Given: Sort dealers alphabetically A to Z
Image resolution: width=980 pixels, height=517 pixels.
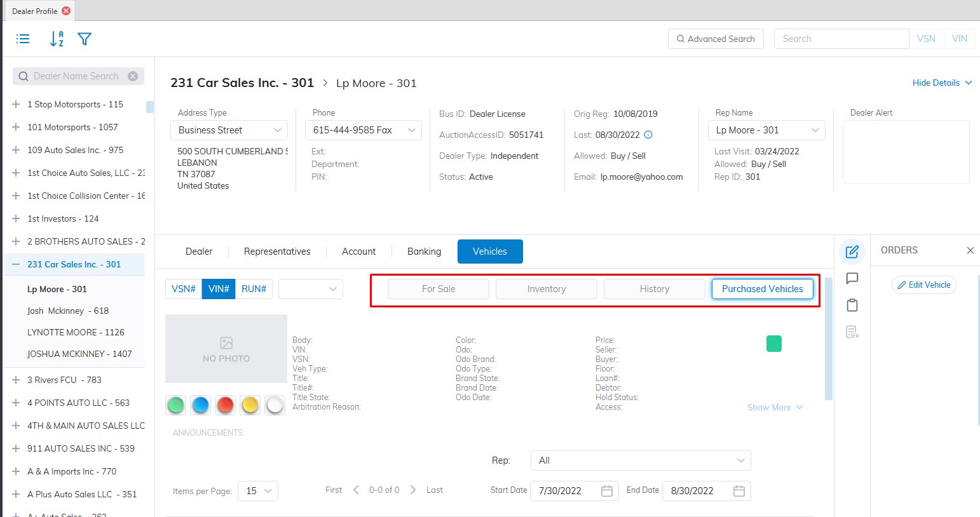Looking at the screenshot, I should pos(57,39).
